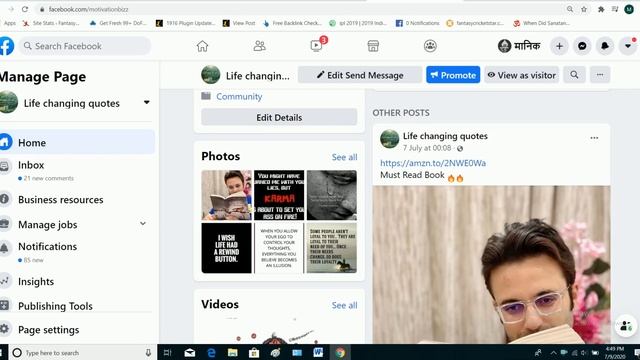
Task: Open the Marketplace icon
Action: tap(373, 46)
